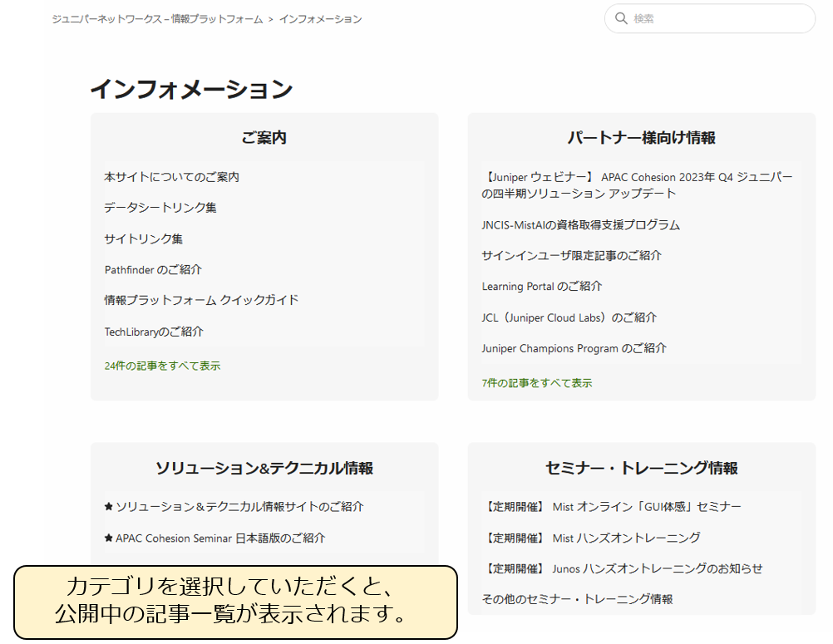
Task: Open パートナー様向け情報 category heading
Action: [641, 138]
